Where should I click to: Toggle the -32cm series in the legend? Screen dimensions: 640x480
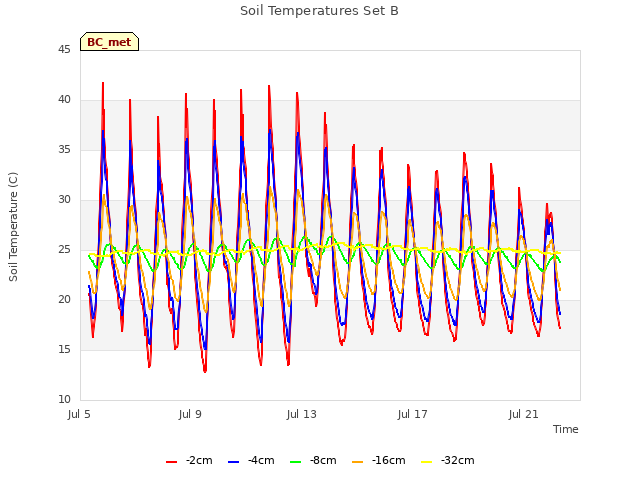click(x=448, y=461)
